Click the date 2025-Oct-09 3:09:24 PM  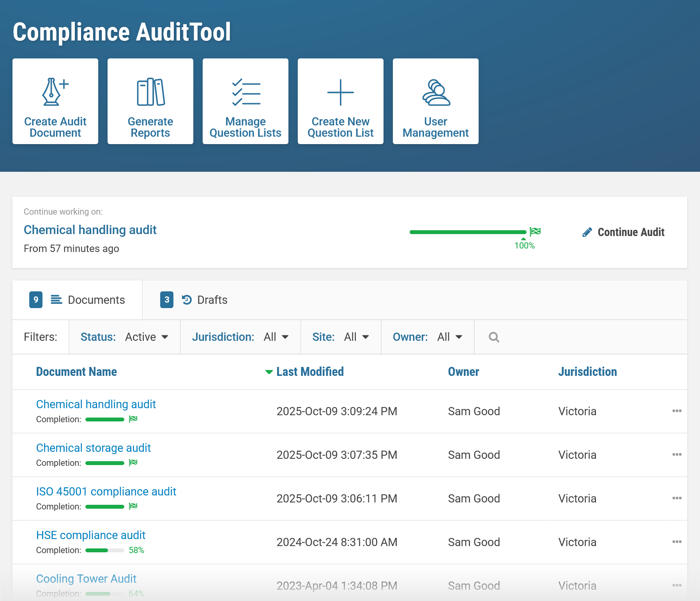click(337, 411)
